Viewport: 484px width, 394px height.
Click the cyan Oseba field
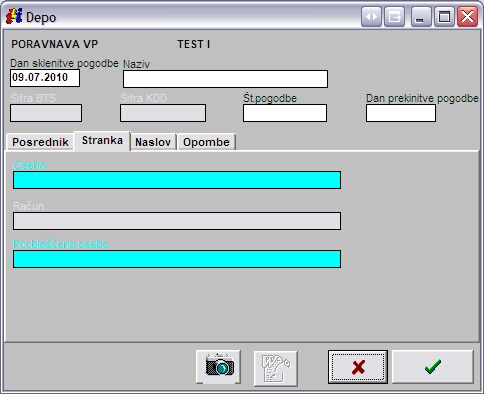[x=177, y=180]
